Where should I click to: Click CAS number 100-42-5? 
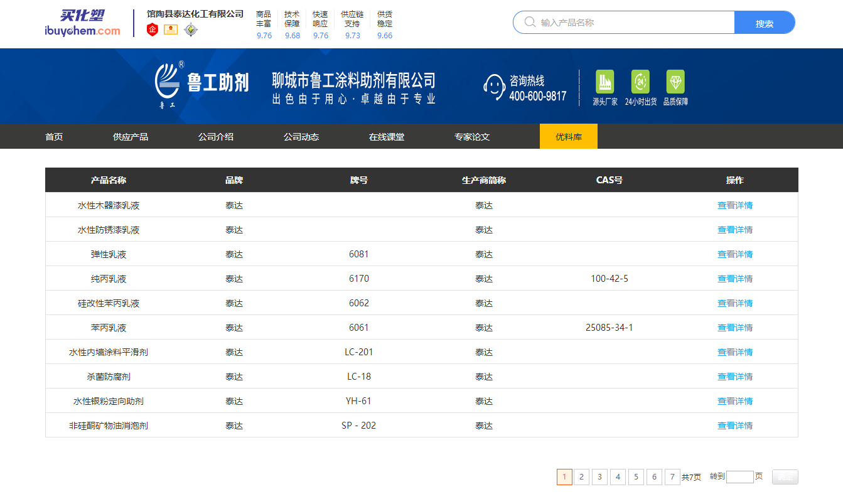coord(609,279)
